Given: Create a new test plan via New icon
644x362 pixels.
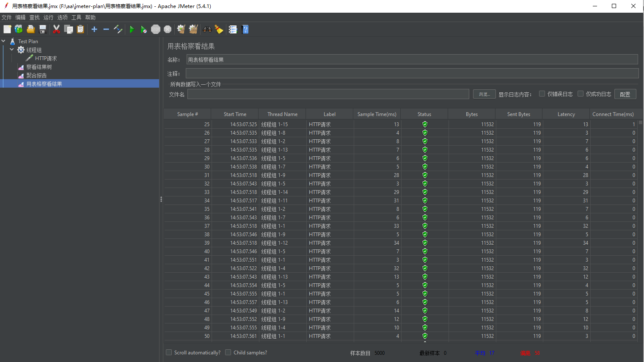Looking at the screenshot, I should click(7, 29).
